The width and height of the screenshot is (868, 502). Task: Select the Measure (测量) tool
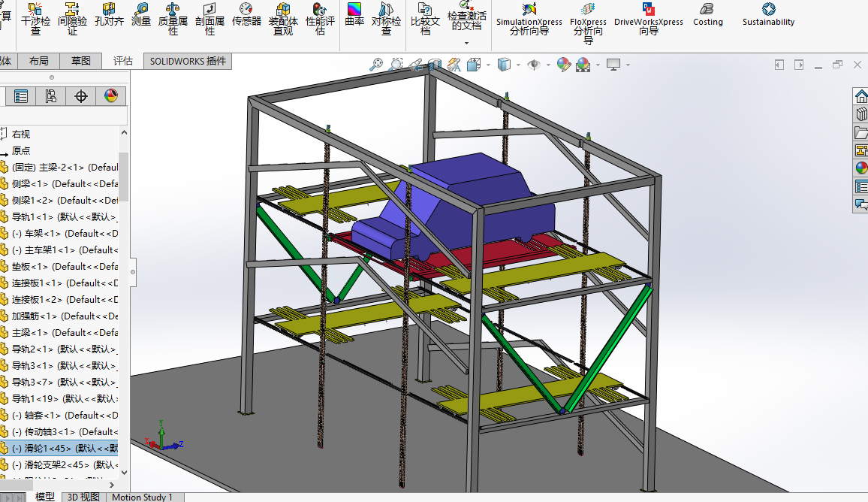pos(141,15)
